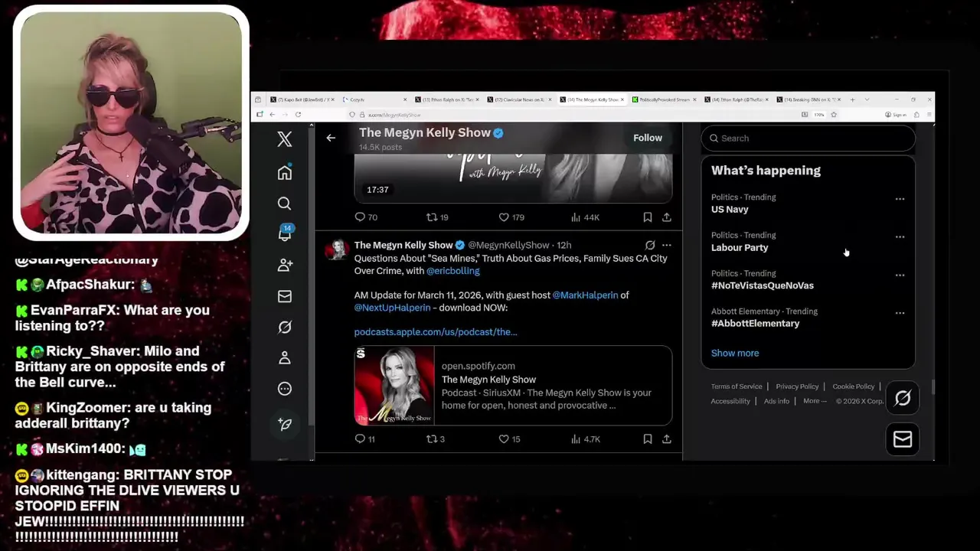Open the more menu on Sea Mines post

(x=667, y=245)
